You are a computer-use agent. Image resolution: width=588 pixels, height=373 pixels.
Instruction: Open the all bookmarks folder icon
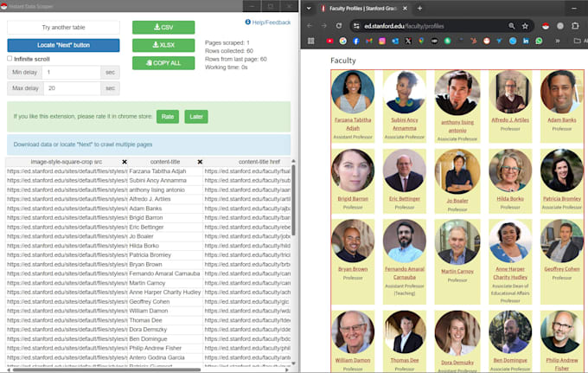(x=578, y=41)
